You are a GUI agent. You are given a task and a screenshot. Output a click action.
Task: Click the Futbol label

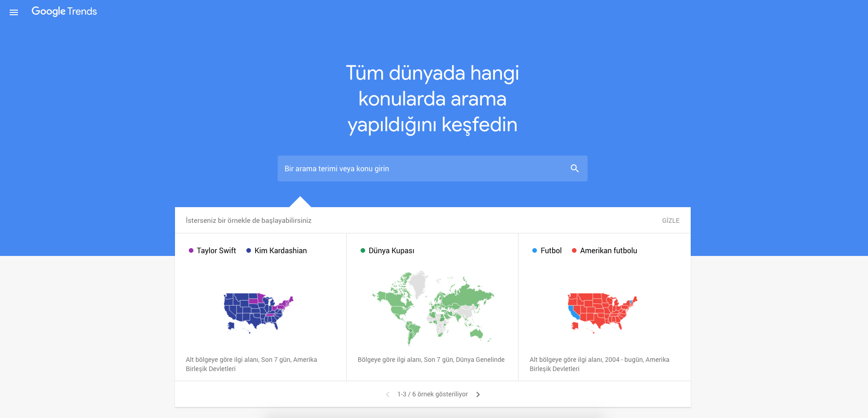[551, 250]
